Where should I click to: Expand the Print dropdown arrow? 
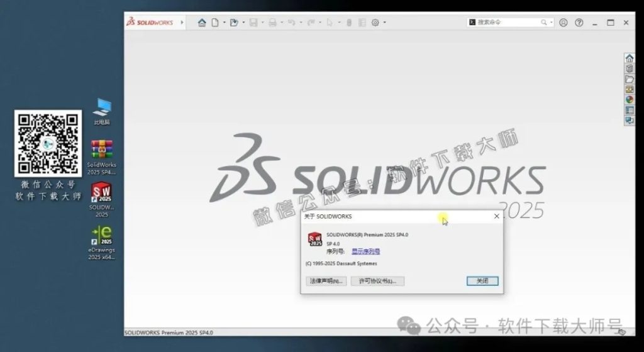(282, 23)
